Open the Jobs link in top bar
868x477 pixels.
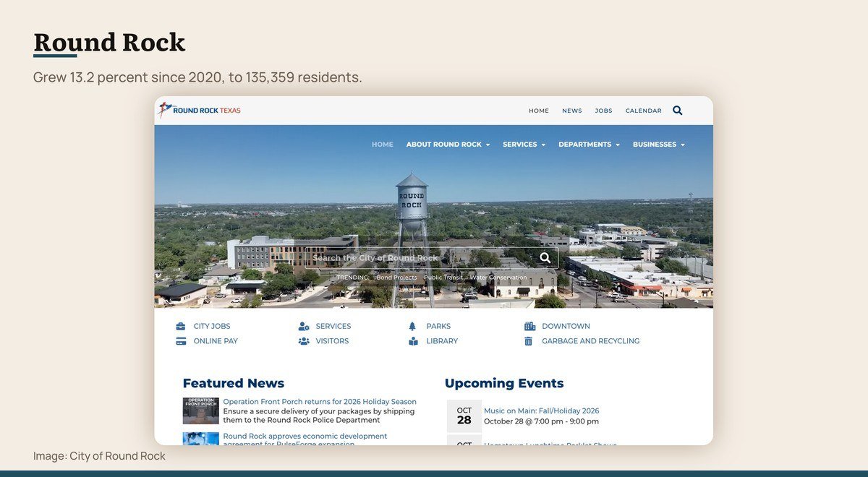604,111
